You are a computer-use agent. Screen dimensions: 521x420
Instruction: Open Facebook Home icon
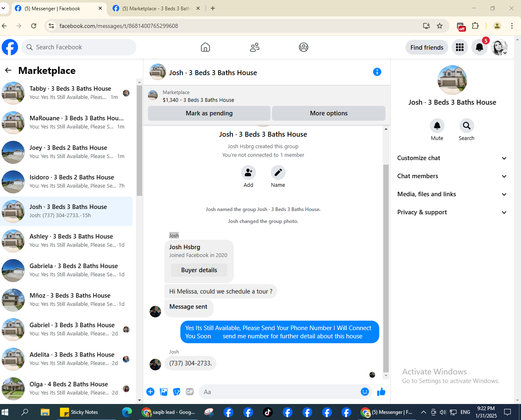205,47
